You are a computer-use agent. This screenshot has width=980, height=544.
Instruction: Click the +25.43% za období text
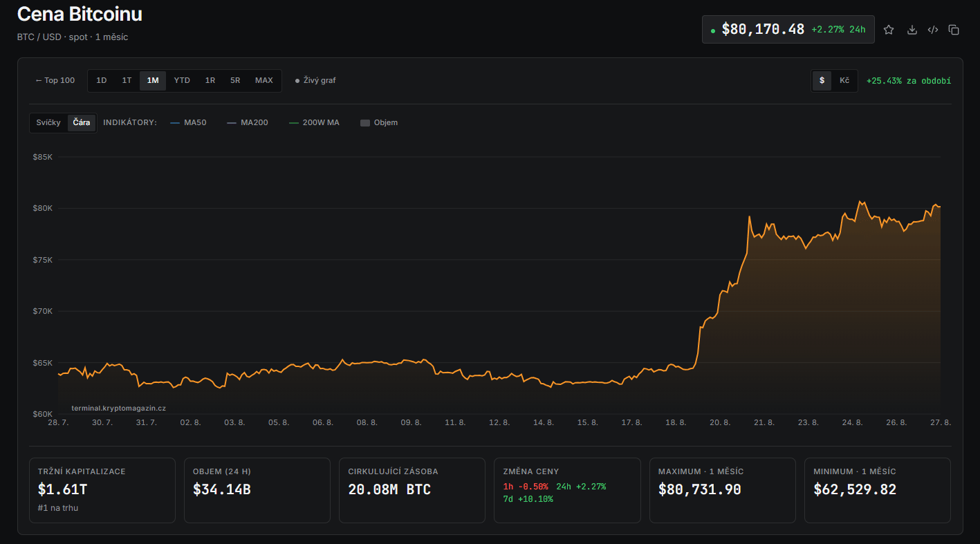pos(909,81)
